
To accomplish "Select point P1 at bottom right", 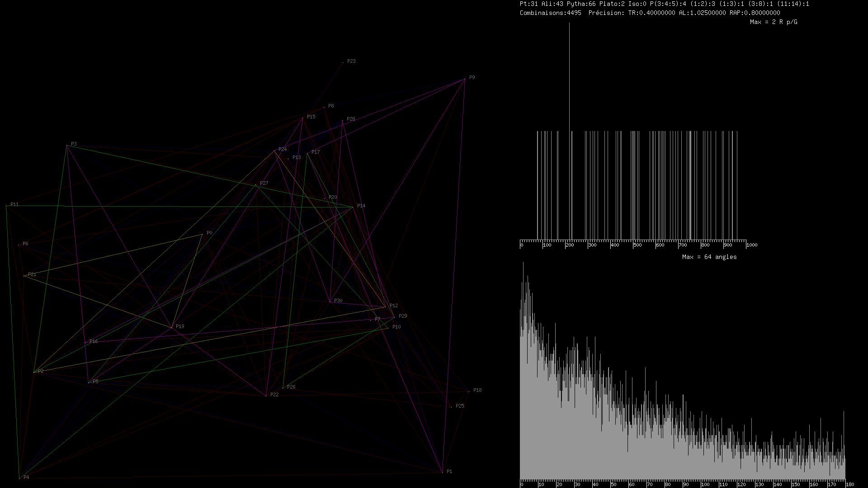I will (442, 473).
